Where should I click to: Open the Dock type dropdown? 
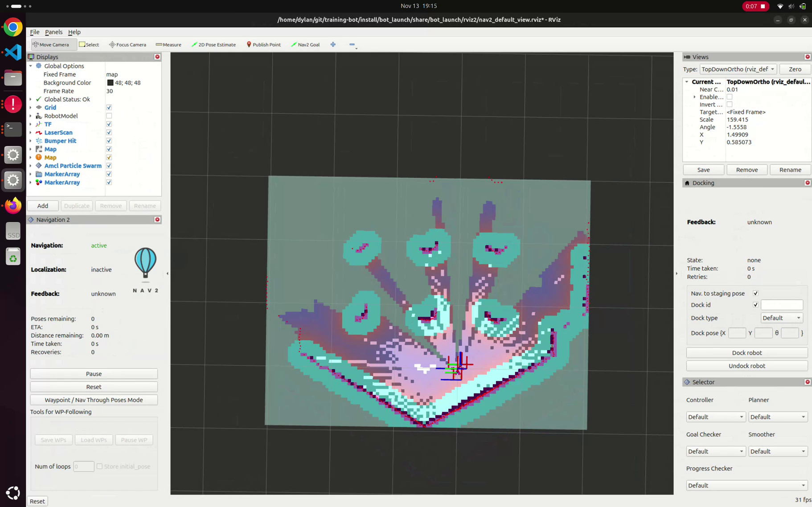point(781,318)
